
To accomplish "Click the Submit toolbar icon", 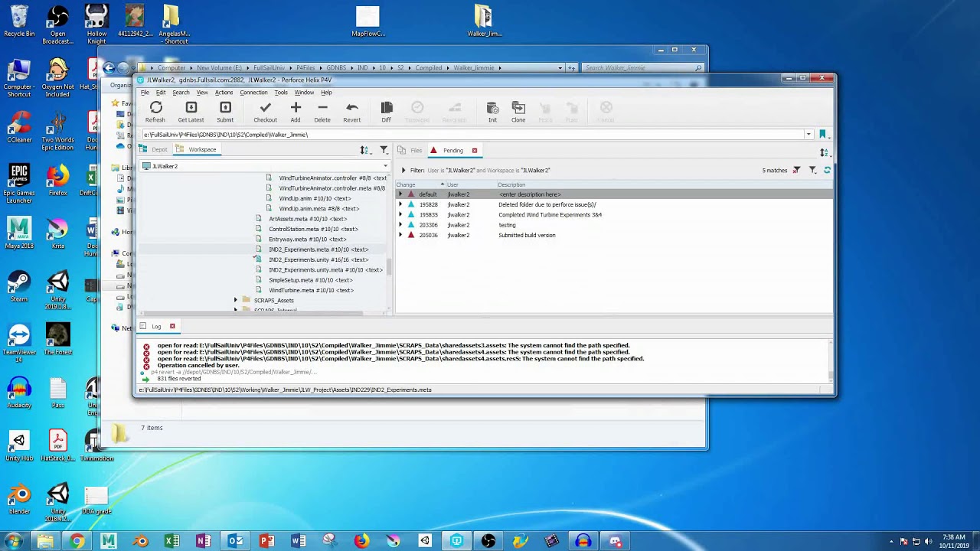I will point(225,108).
